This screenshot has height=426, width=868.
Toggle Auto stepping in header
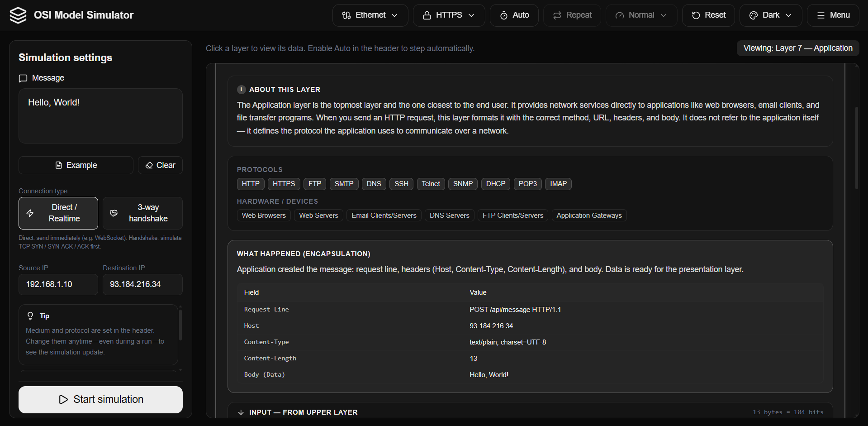(x=514, y=15)
